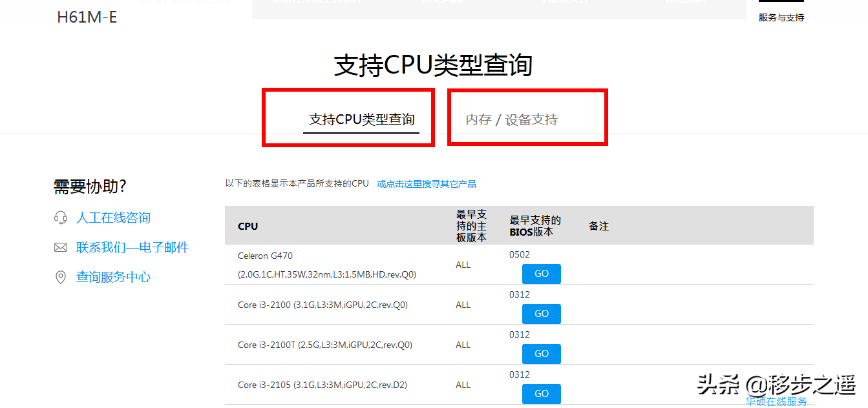Open the 查询服务中心 link
Screen dimensions: 868x408
113,278
